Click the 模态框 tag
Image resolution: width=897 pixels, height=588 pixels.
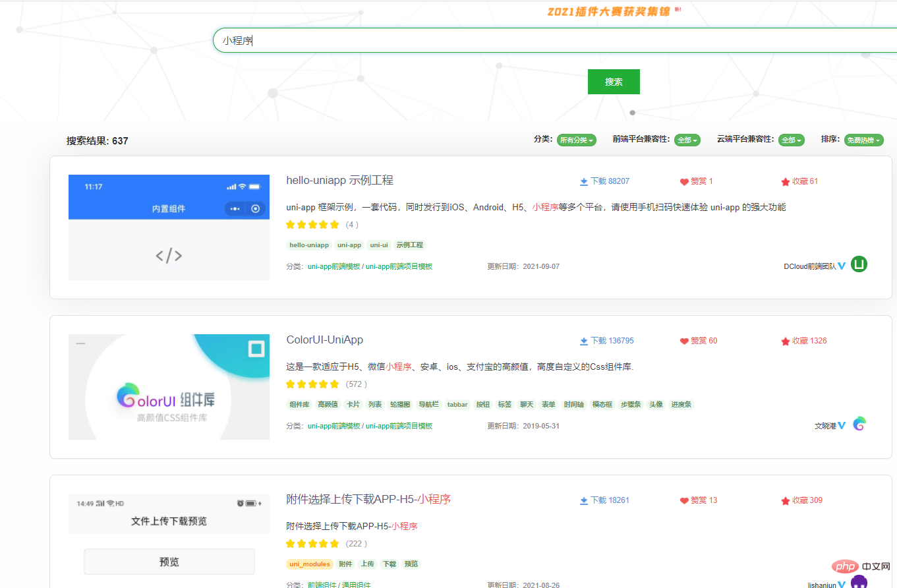coord(602,405)
